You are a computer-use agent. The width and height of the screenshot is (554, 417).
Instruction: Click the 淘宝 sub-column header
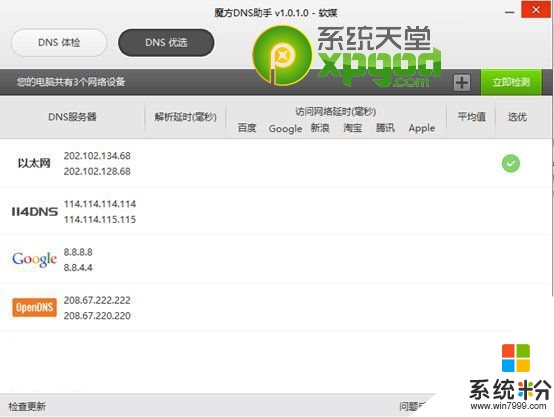pos(353,128)
